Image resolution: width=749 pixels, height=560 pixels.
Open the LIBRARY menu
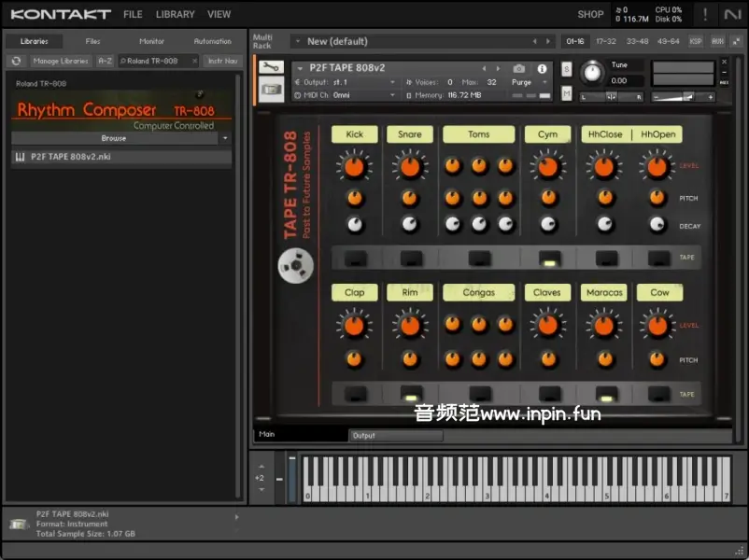(175, 14)
